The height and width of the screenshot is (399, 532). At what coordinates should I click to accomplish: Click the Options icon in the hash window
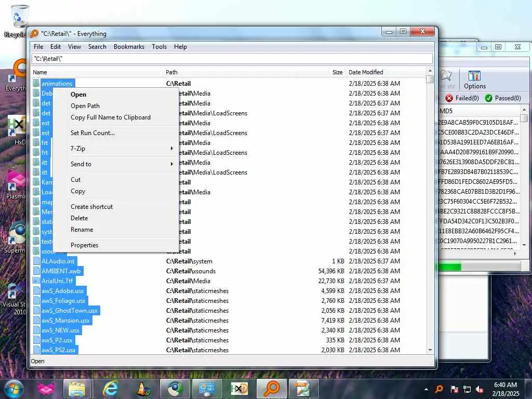point(475,80)
